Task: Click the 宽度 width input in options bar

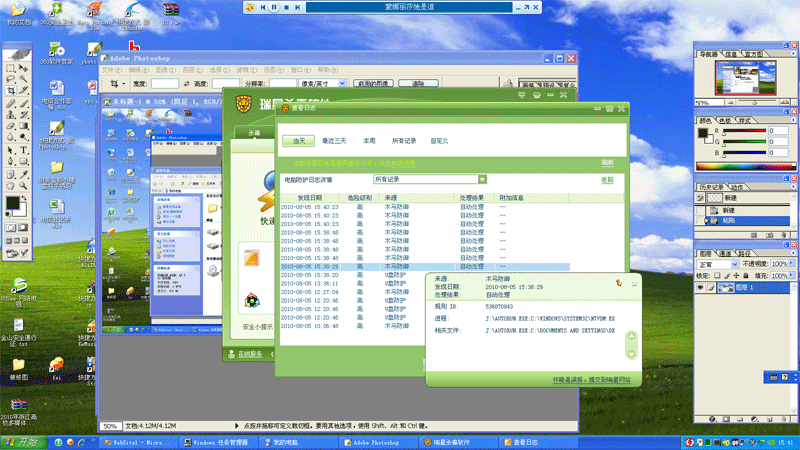Action: pos(165,84)
